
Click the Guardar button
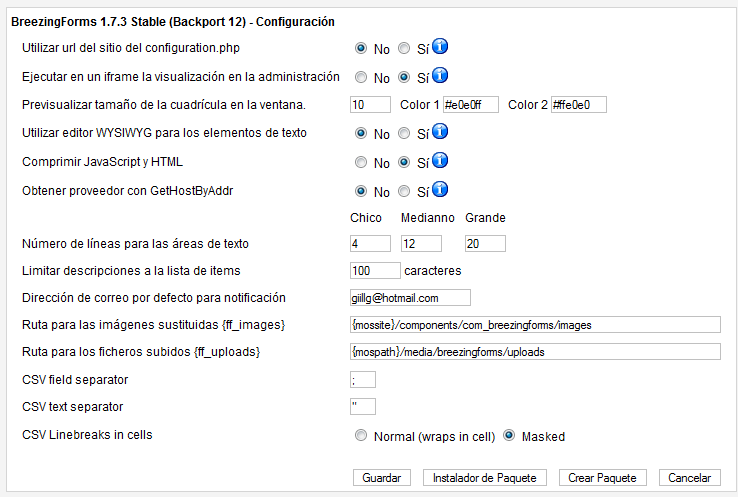[382, 478]
